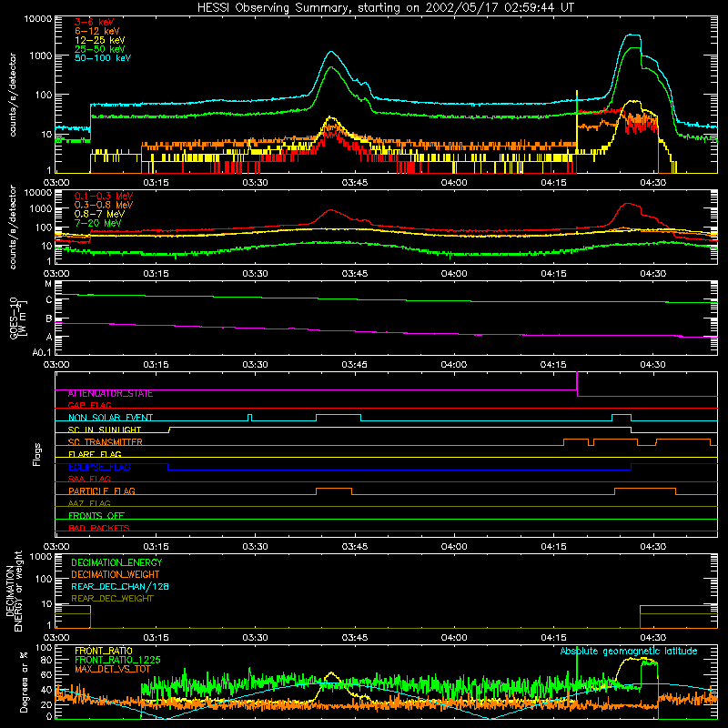This screenshot has height=728, width=728.
Task: Select the FLARE_FLAG label
Action: [x=95, y=454]
